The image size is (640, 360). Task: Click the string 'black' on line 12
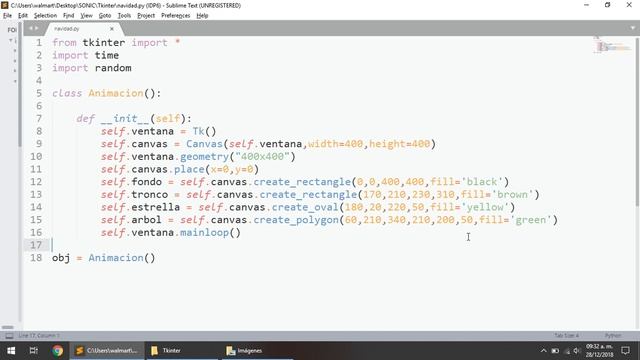coord(482,182)
